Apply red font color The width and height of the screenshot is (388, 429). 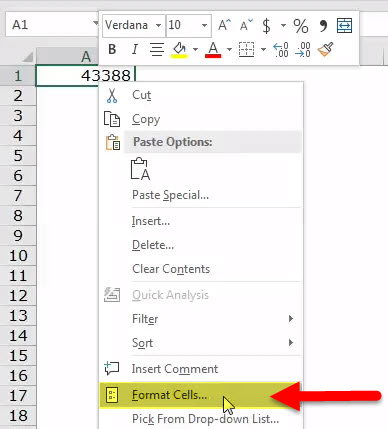213,50
